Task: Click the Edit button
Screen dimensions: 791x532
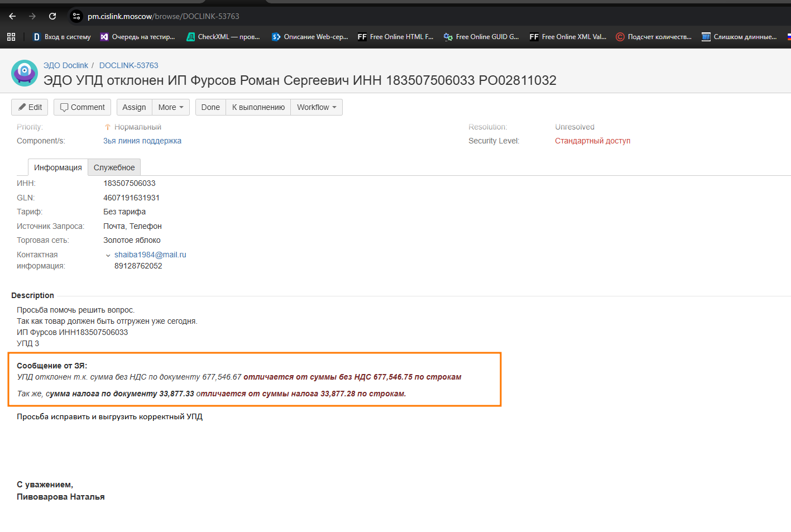Action: [30, 107]
